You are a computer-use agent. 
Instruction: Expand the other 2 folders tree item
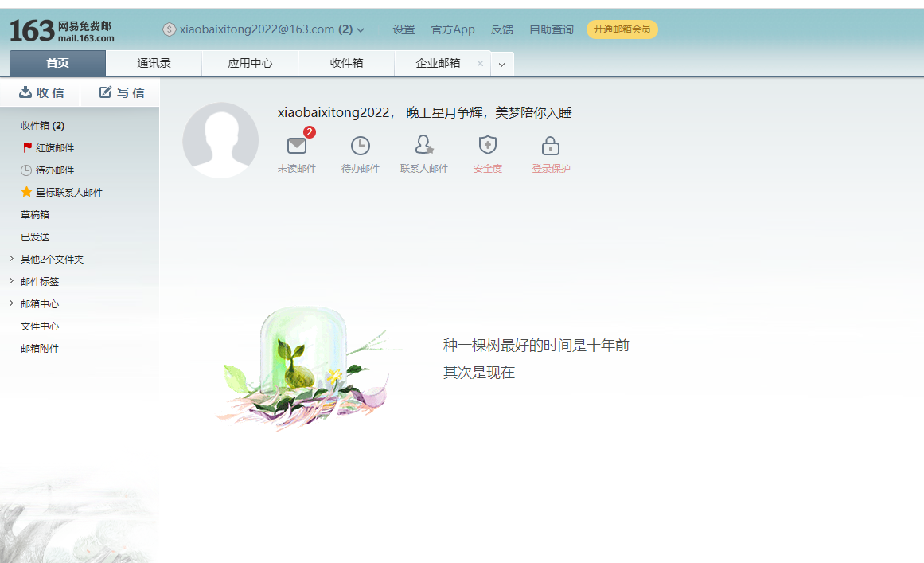[11, 259]
